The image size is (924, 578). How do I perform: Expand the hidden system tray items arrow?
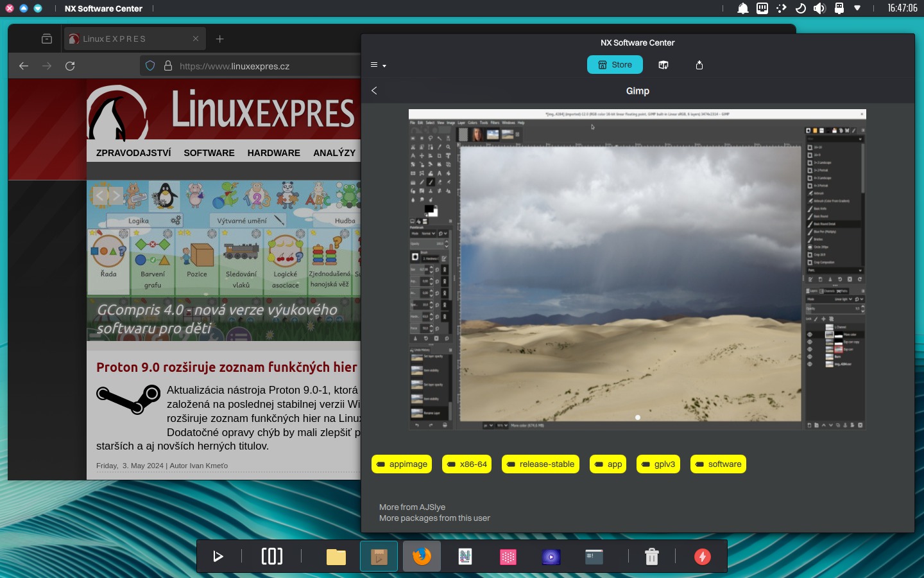(857, 8)
